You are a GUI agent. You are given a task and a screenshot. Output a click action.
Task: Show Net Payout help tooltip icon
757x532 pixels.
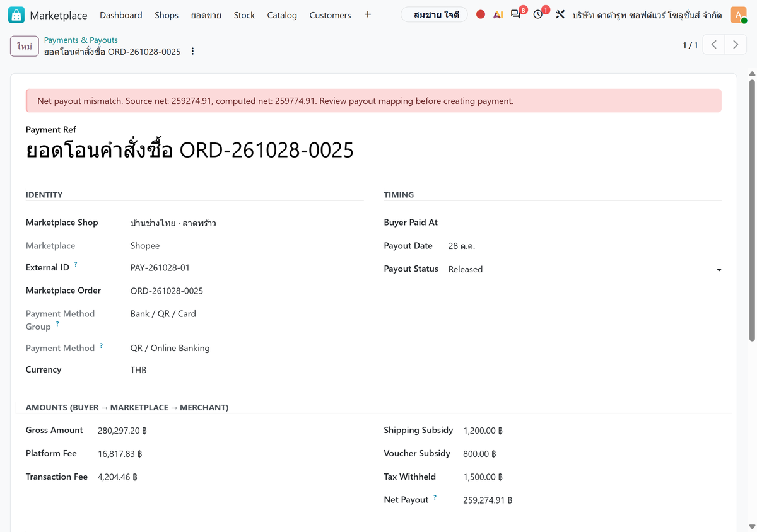click(435, 497)
